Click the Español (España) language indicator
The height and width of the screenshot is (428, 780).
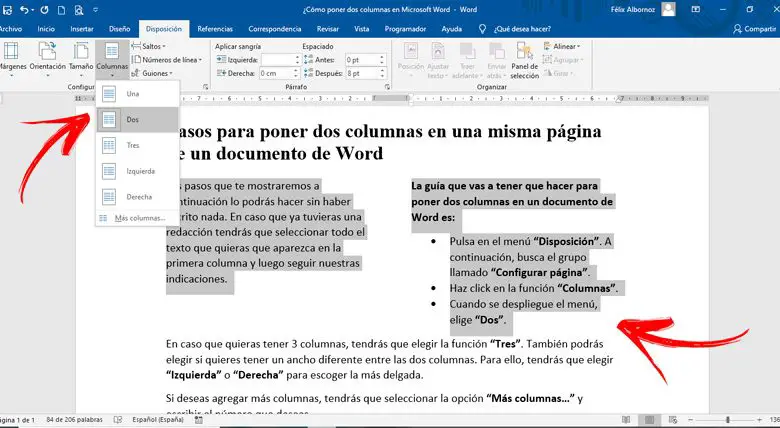tap(158, 420)
